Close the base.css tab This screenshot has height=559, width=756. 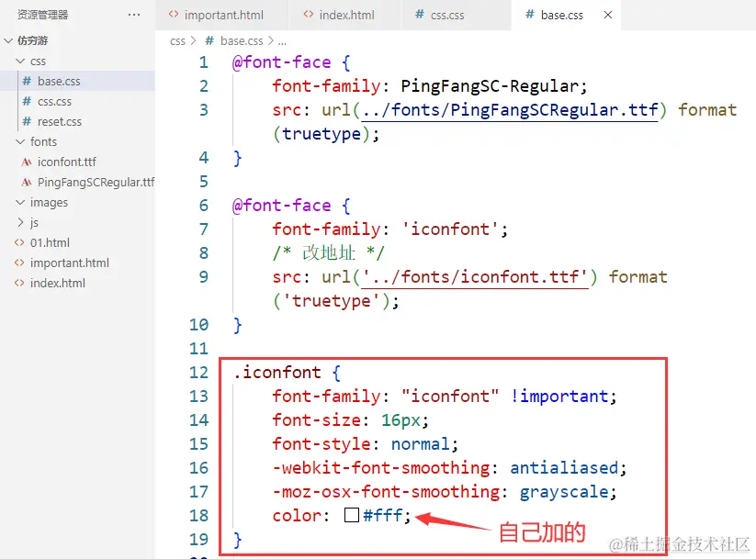[x=608, y=15]
